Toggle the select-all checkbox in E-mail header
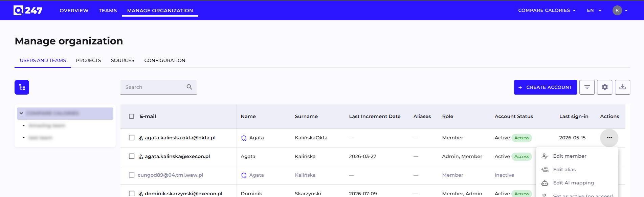 coord(132,116)
